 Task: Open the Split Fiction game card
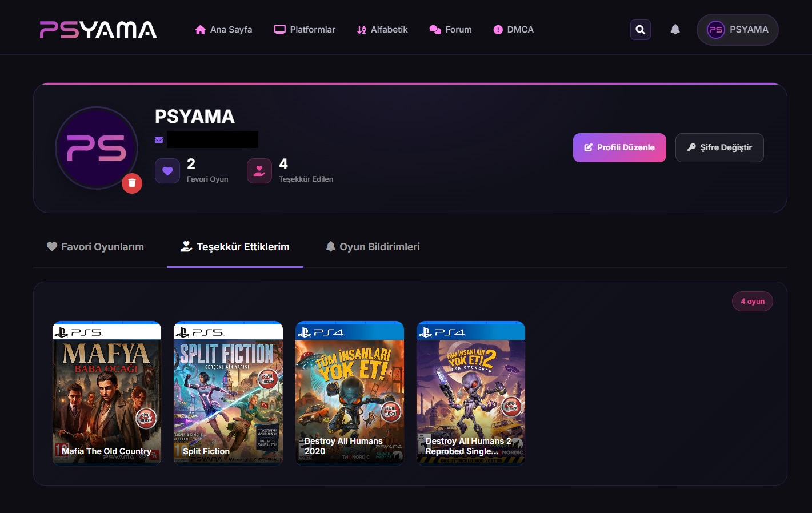228,394
